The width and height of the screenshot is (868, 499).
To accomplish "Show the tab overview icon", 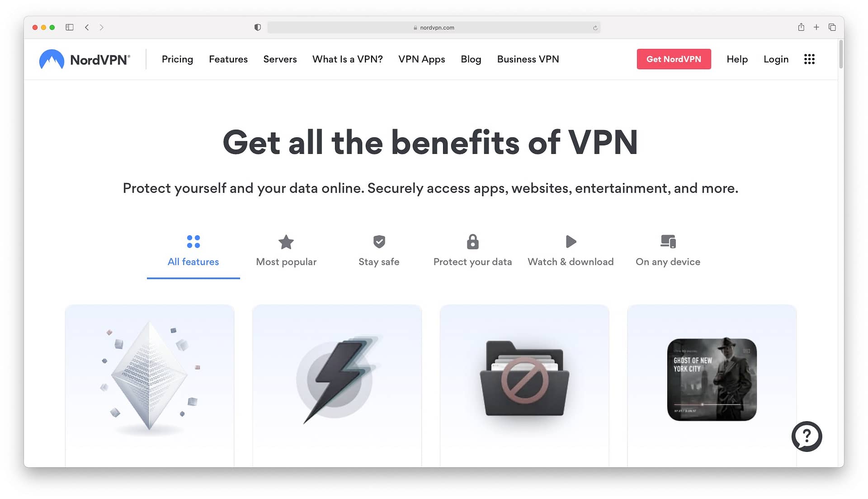I will 832,27.
